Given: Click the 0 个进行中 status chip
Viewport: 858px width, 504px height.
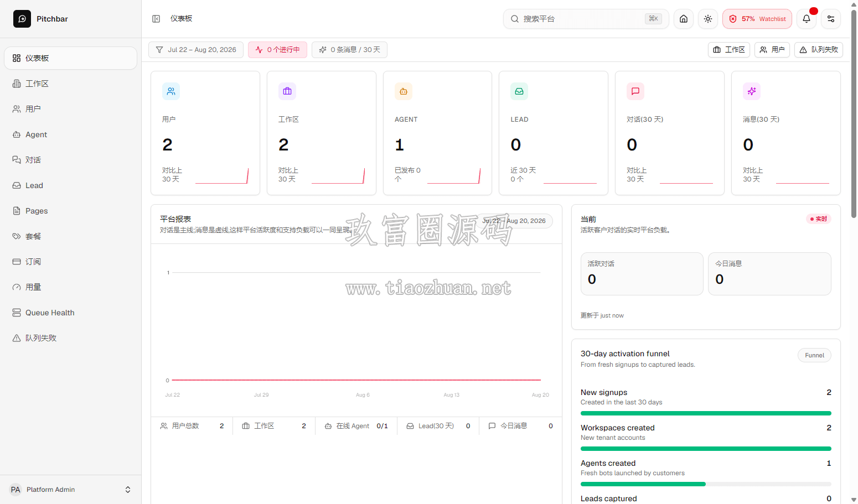Looking at the screenshot, I should 277,50.
